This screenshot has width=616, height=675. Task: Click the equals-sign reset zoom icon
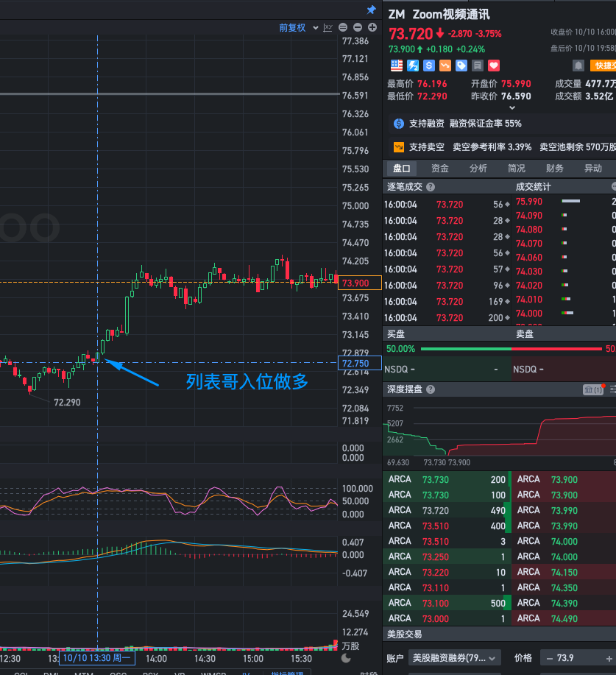pos(343,27)
